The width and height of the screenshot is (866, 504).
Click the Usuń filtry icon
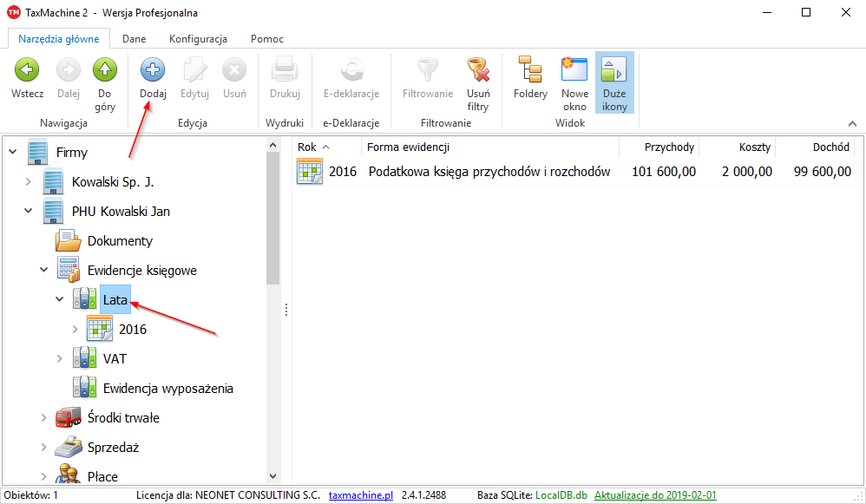click(x=477, y=71)
